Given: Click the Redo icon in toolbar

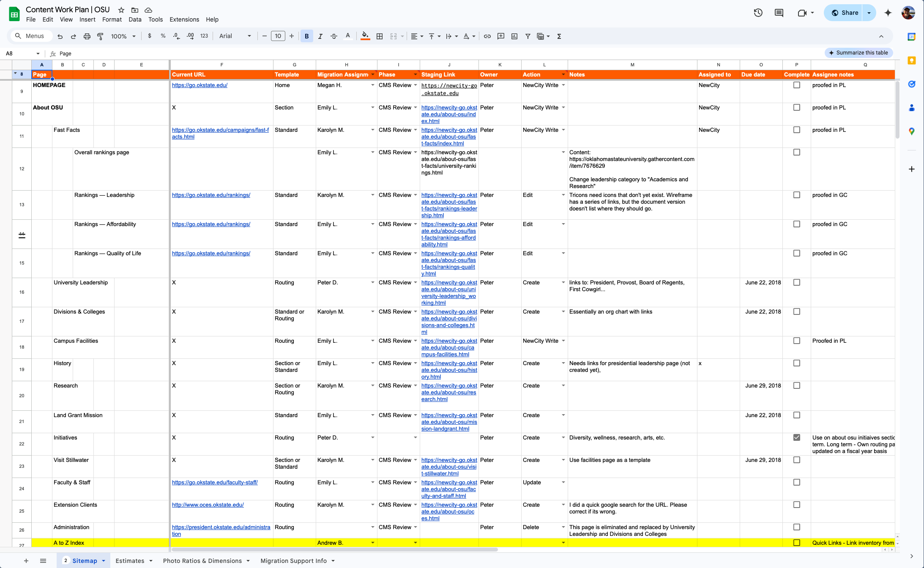Looking at the screenshot, I should 74,36.
